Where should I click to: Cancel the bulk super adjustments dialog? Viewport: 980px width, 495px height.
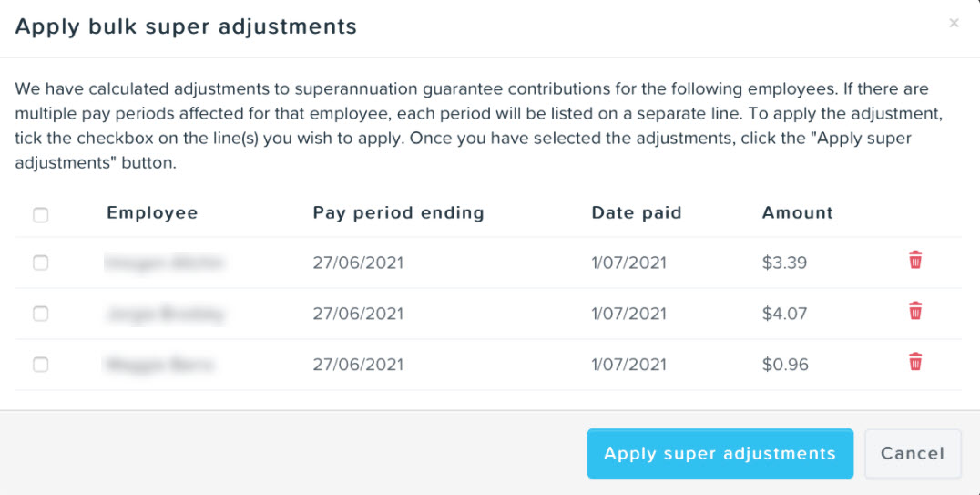[x=913, y=454]
